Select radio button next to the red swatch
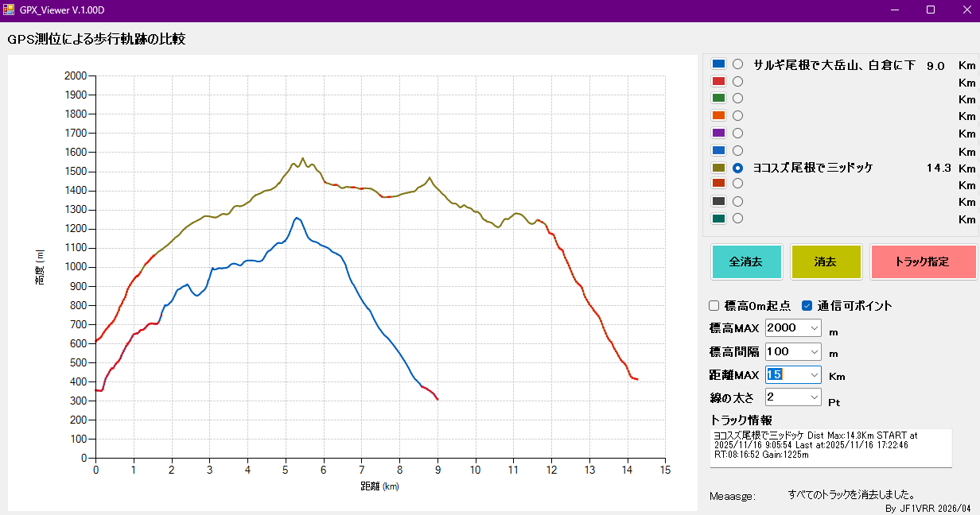This screenshot has height=515, width=980. [x=738, y=81]
